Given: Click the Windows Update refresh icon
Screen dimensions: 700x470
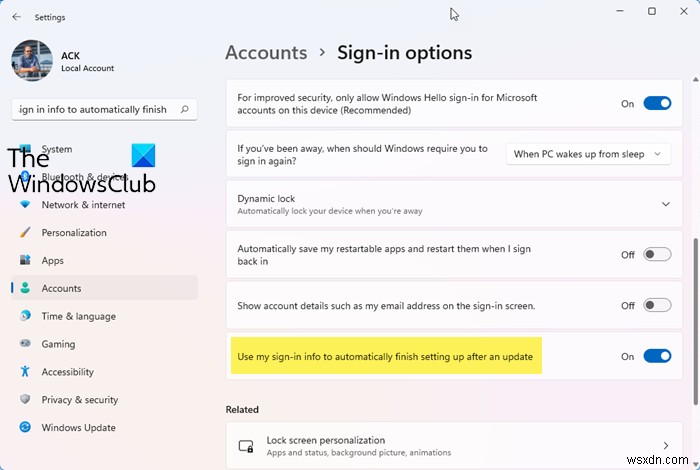Looking at the screenshot, I should (25, 427).
